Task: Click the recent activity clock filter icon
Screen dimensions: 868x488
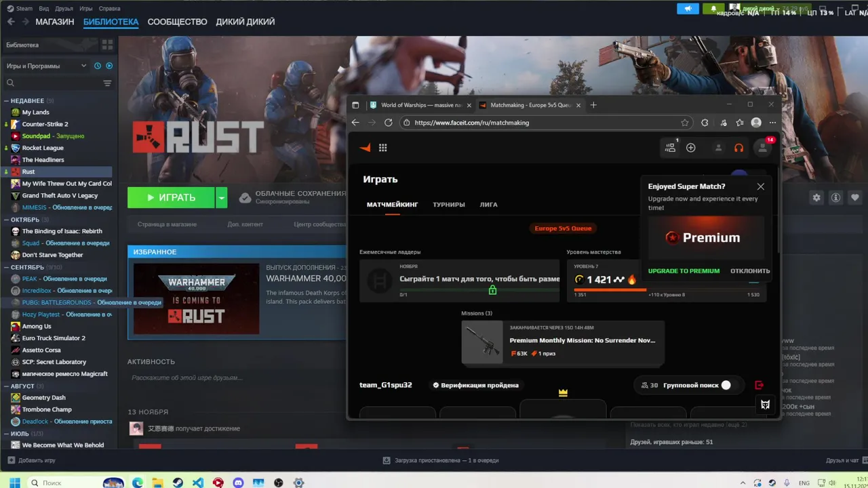Action: (x=98, y=66)
